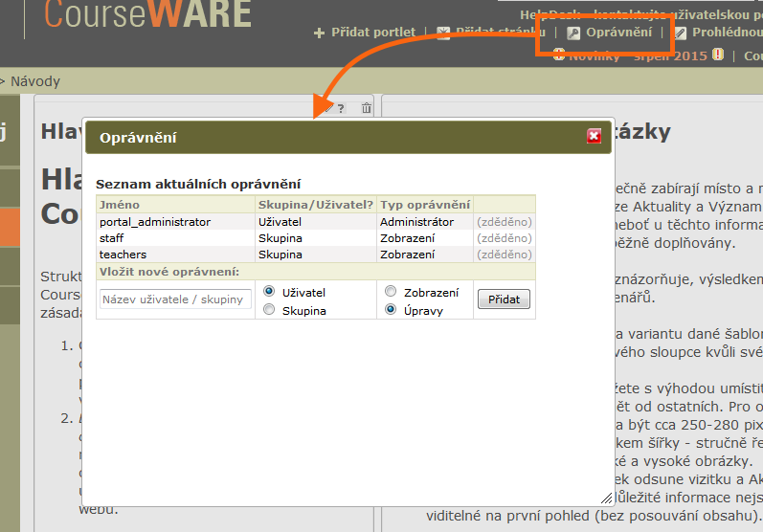Select the Uživatel radio button
The image size is (763, 532).
click(269, 292)
